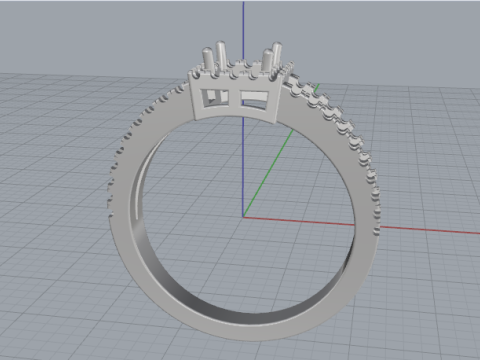
Task: Click the green Y-axis line
Action: coord(268,173)
